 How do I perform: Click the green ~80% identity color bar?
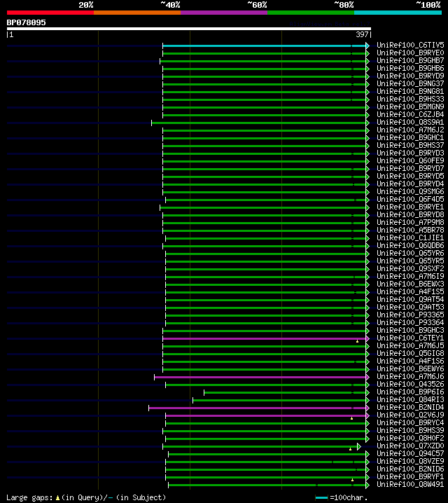311,13
